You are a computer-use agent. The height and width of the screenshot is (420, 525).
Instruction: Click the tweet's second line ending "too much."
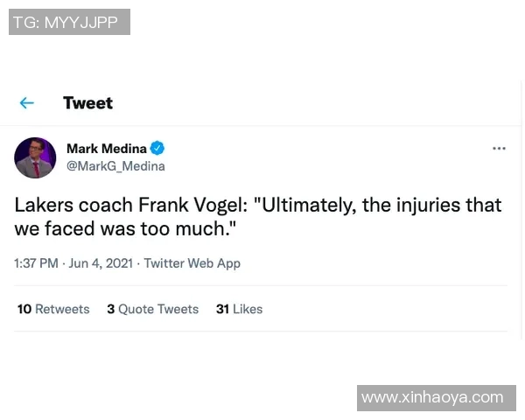pos(126,229)
